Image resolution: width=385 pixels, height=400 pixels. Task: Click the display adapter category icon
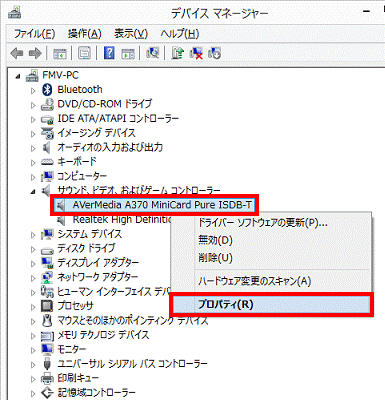pos(47,263)
